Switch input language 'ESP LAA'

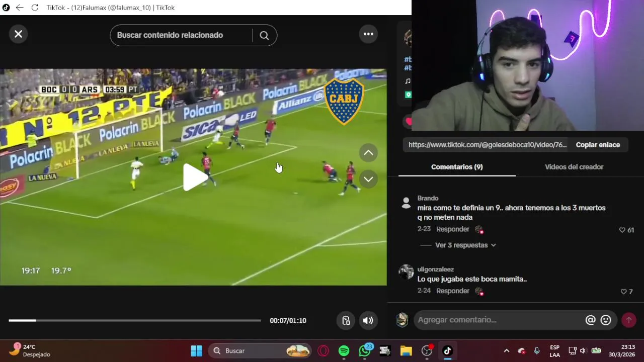click(554, 351)
